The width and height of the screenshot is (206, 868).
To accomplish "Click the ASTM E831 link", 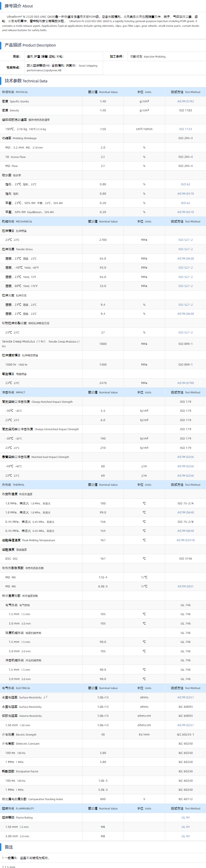I will pos(186,586).
